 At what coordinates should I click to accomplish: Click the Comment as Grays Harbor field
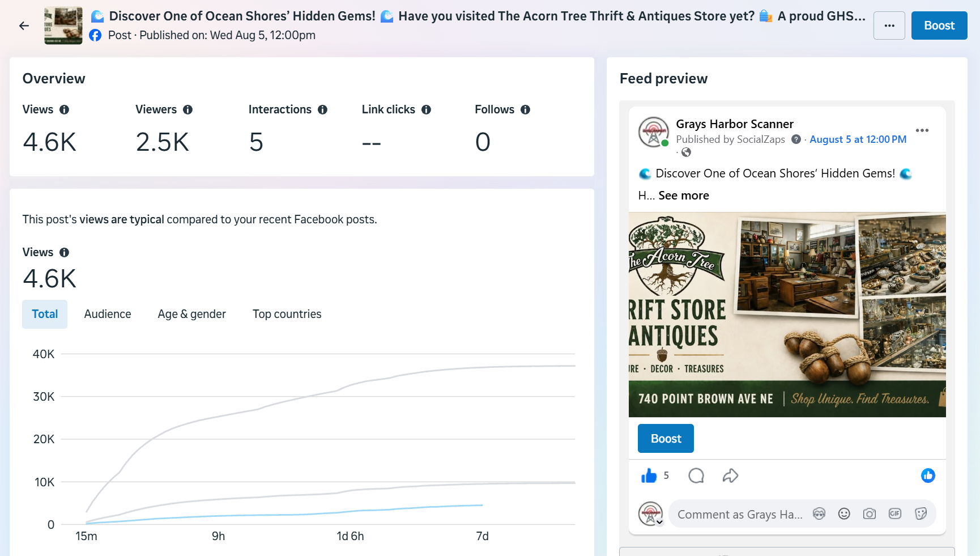click(x=740, y=515)
